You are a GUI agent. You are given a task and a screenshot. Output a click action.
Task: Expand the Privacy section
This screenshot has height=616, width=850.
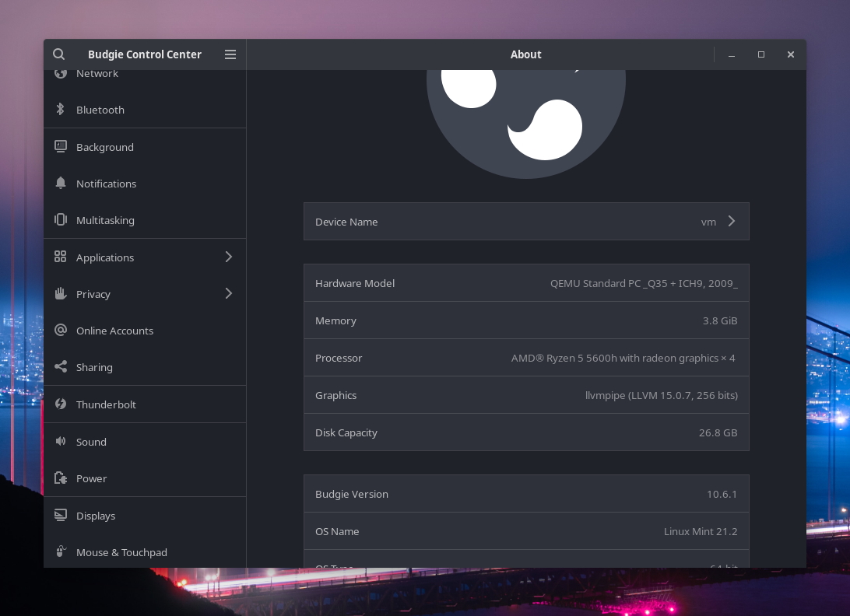coord(228,293)
